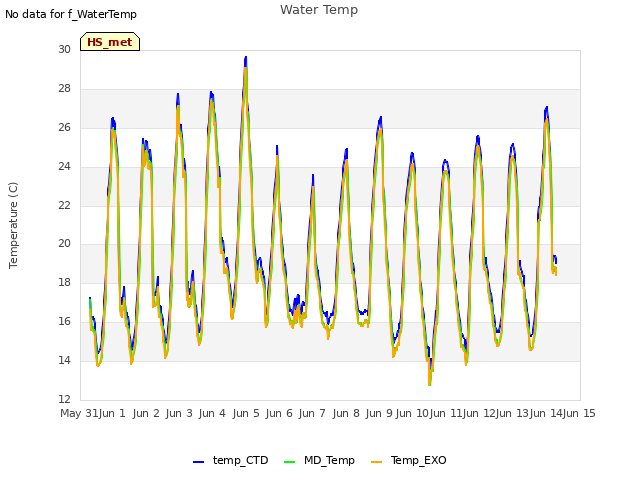
Task: Click the Jun 7 x-axis label
Action: click(312, 413)
